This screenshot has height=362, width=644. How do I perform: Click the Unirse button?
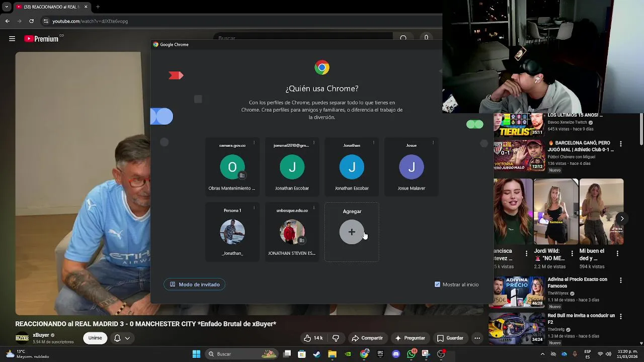click(95, 338)
